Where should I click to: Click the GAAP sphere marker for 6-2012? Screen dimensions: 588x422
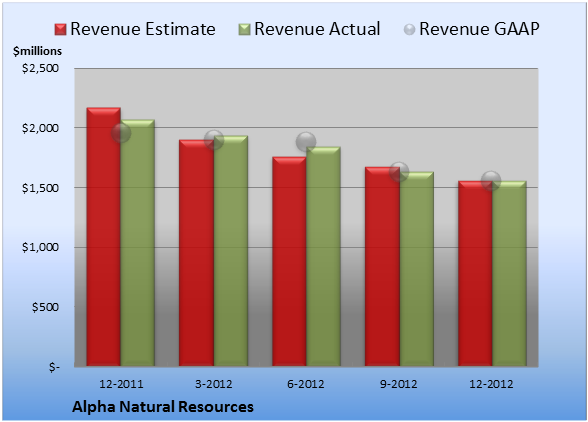click(x=306, y=142)
